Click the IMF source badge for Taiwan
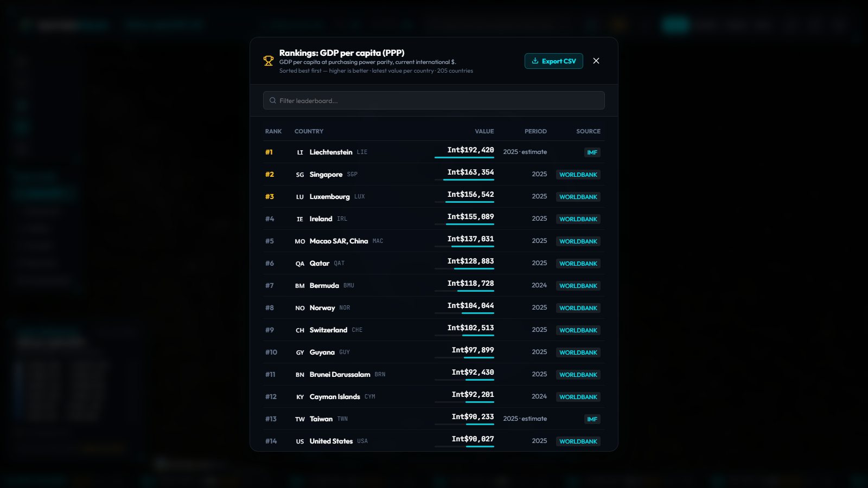Screen dimensions: 868x488 click(592, 419)
